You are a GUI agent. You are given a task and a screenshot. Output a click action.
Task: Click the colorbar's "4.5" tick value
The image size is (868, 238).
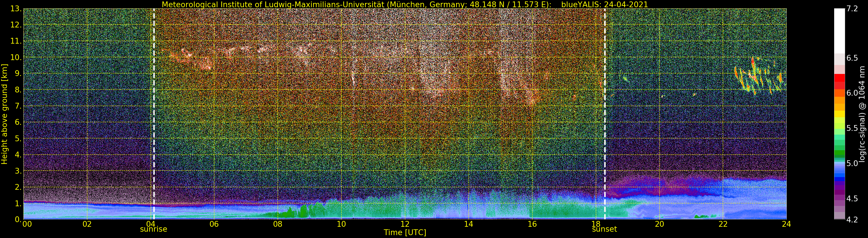[x=852, y=199]
